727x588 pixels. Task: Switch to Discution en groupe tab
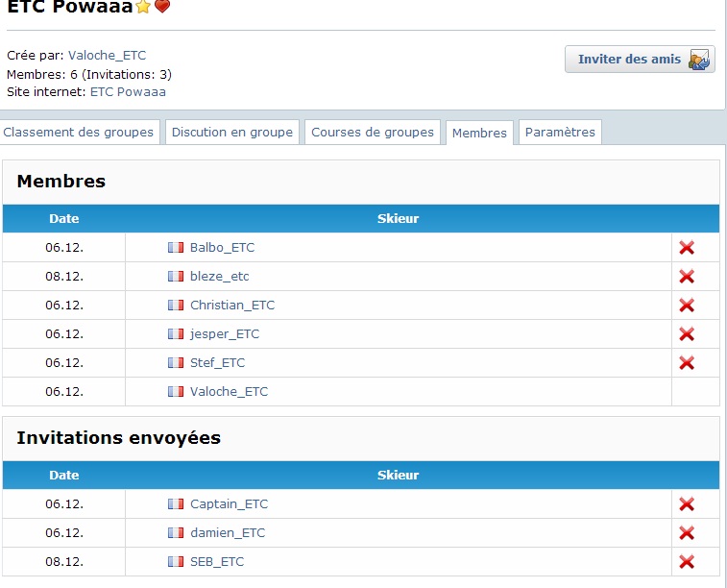[232, 133]
